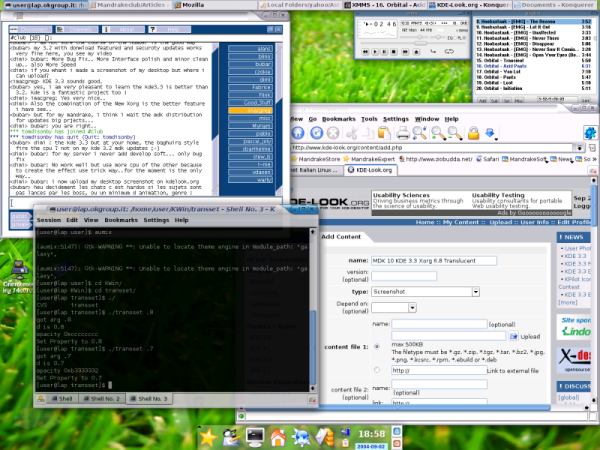
Task: Click the MandrakeStore bookmark
Action: [316, 159]
